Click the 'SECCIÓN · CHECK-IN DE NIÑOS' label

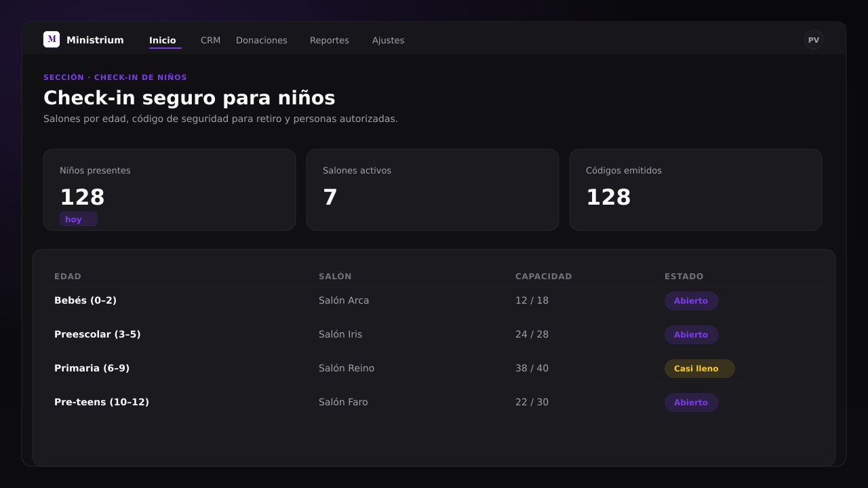pyautogui.click(x=115, y=77)
